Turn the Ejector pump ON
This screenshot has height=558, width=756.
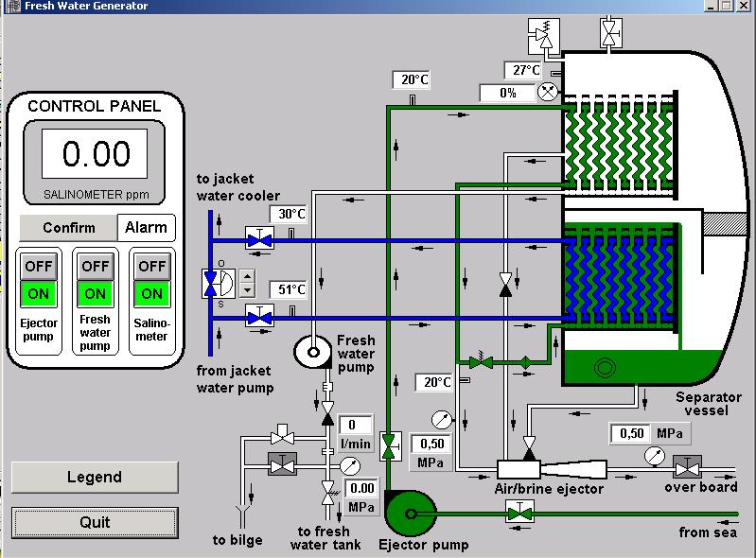click(39, 293)
